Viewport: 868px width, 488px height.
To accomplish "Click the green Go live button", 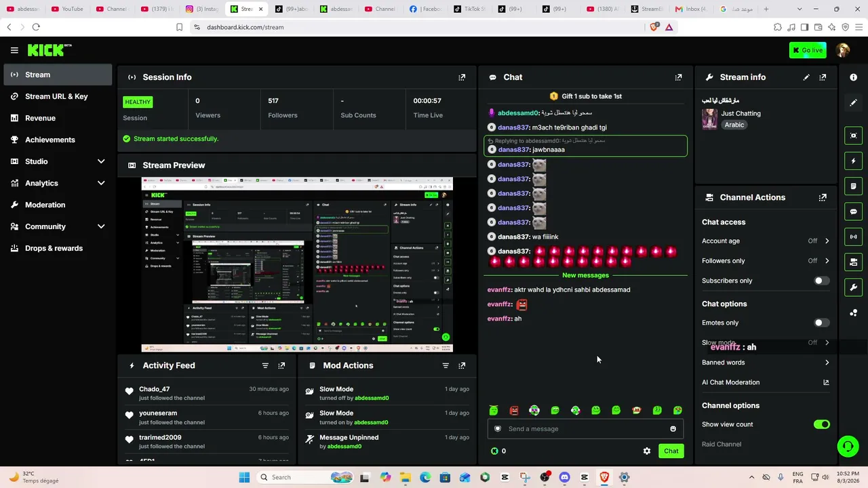I will [x=808, y=50].
